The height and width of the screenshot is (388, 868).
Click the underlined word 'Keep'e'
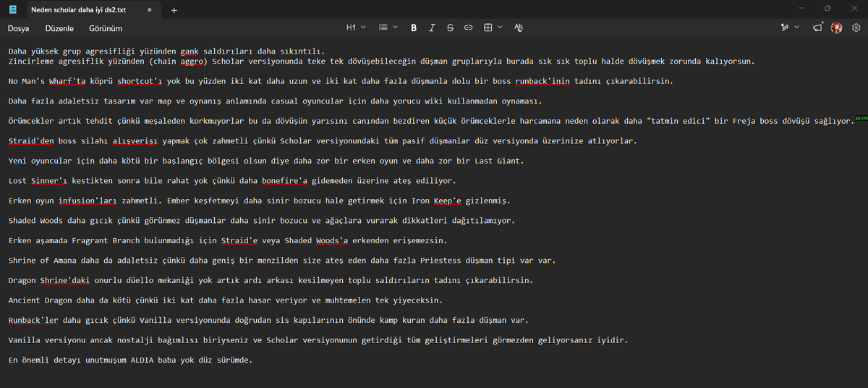[448, 201]
